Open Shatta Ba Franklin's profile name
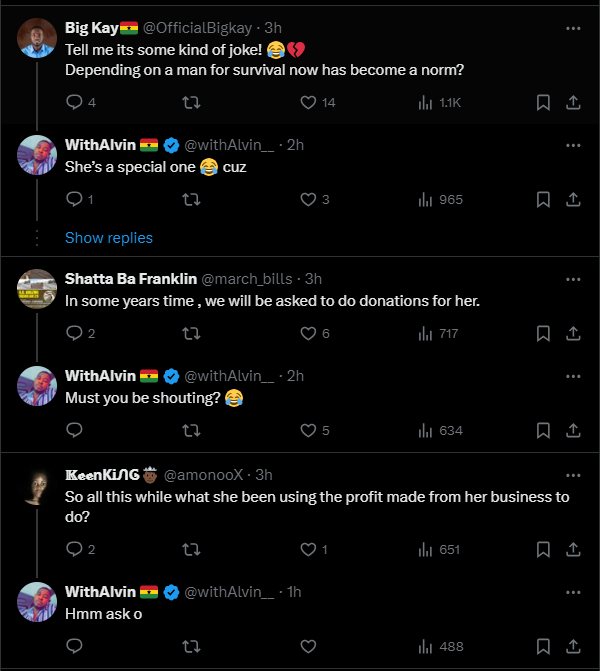This screenshot has width=600, height=671. [131, 278]
